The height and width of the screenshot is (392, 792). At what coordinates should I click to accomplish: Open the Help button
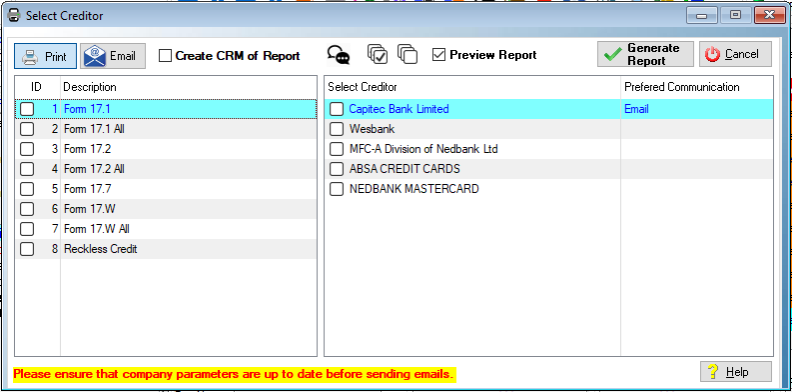click(735, 372)
